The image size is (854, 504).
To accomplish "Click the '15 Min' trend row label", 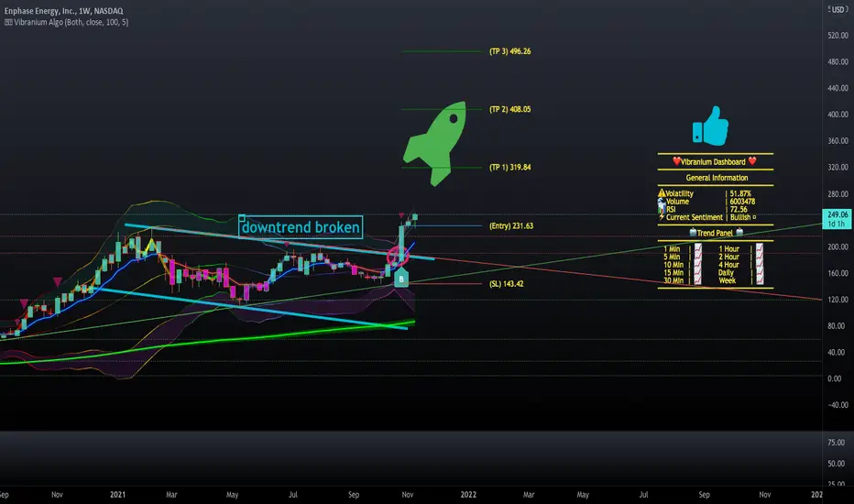I will (673, 272).
